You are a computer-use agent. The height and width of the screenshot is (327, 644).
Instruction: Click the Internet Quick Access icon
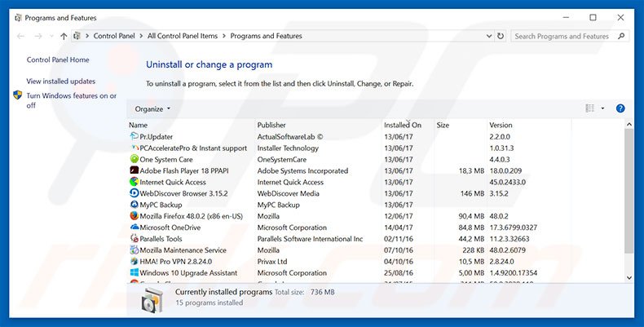pos(134,182)
